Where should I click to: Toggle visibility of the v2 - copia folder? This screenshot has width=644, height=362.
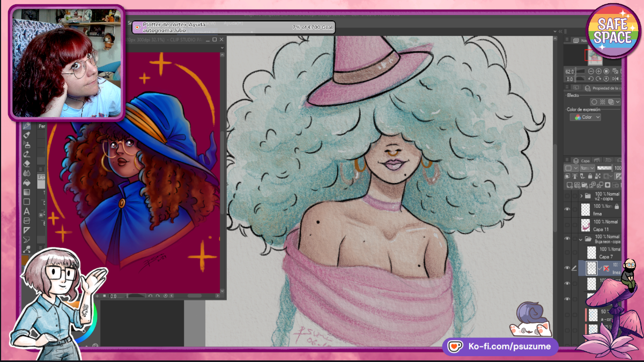tap(567, 195)
